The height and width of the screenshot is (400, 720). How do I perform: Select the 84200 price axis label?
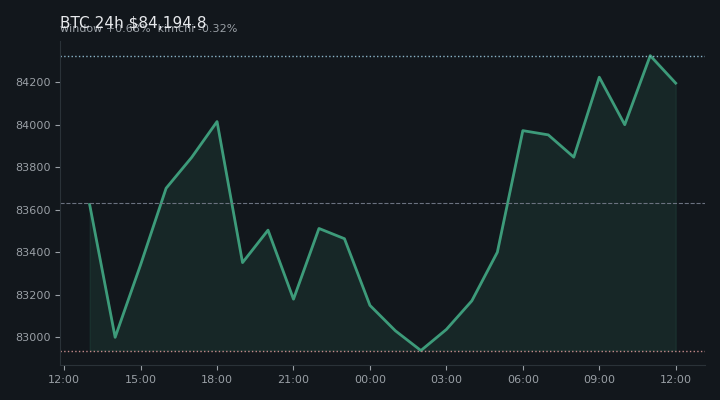pos(33,83)
